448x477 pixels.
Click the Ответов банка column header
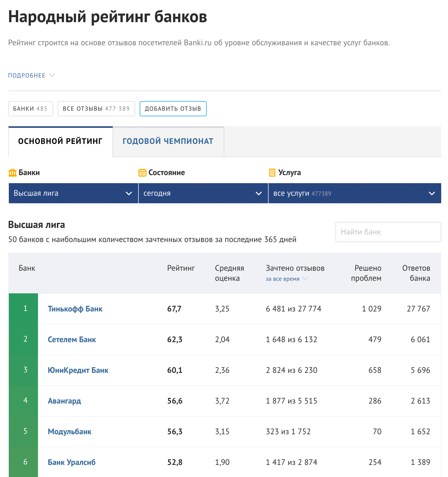(416, 273)
